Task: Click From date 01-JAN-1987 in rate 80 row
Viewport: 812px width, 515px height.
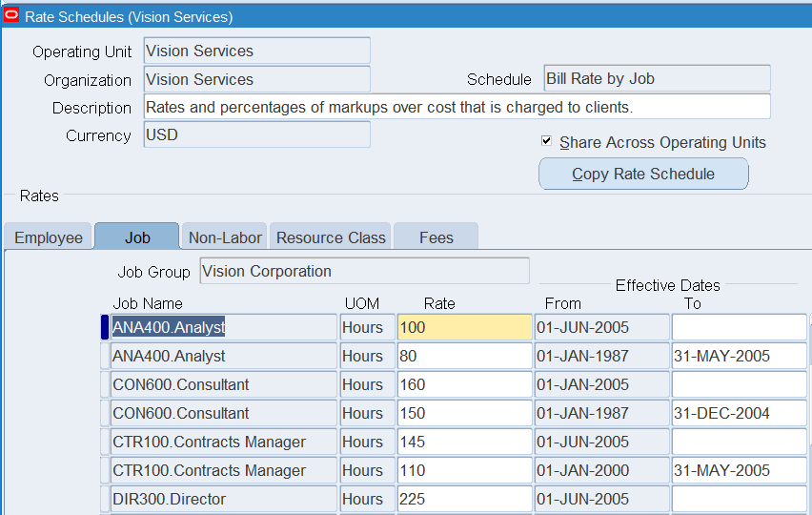Action: (601, 356)
